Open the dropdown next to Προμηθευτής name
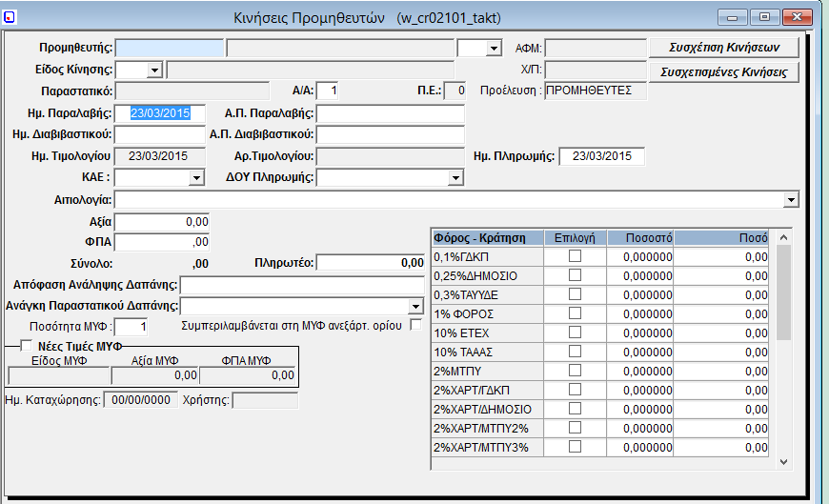 [494, 49]
